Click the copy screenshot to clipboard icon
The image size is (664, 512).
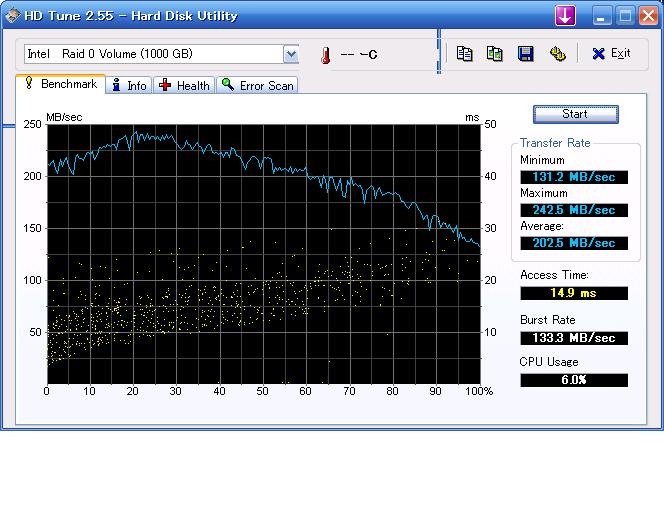[495, 54]
